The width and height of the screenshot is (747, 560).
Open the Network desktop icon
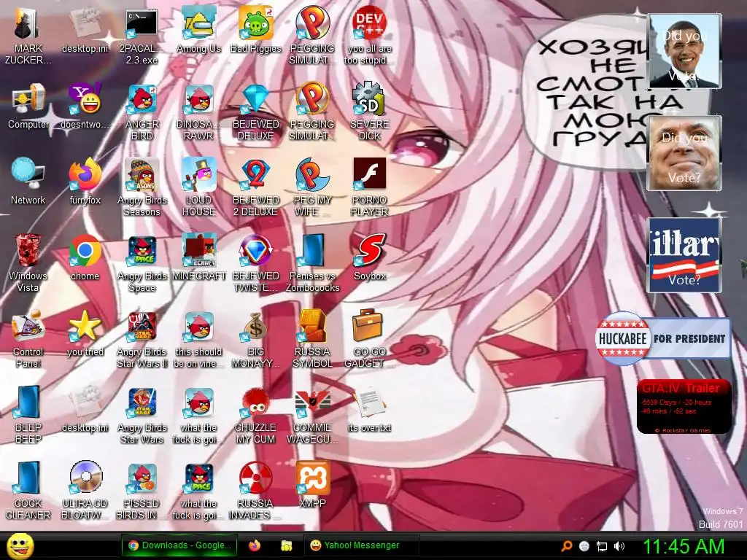point(28,182)
